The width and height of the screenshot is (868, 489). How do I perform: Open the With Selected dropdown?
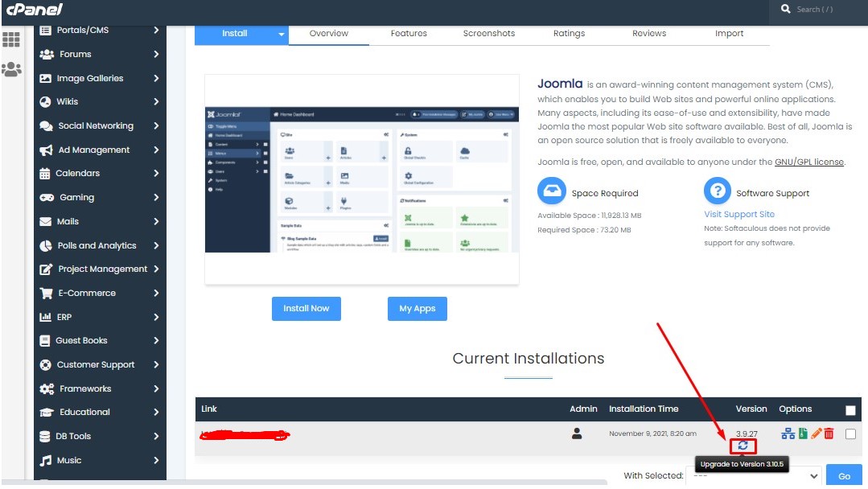point(755,475)
